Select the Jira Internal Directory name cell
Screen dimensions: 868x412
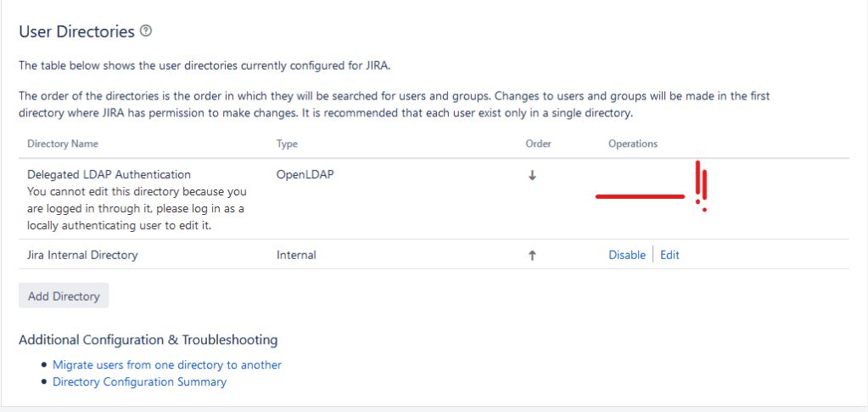pyautogui.click(x=82, y=255)
